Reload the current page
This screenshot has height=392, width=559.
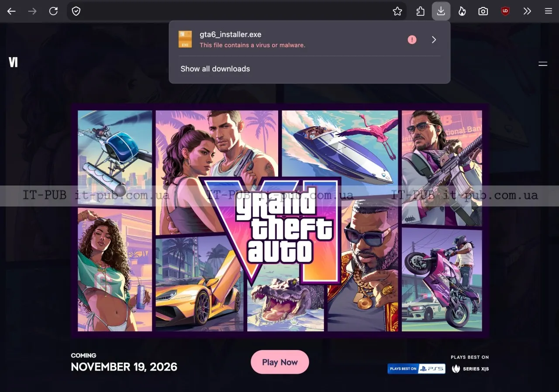click(53, 11)
